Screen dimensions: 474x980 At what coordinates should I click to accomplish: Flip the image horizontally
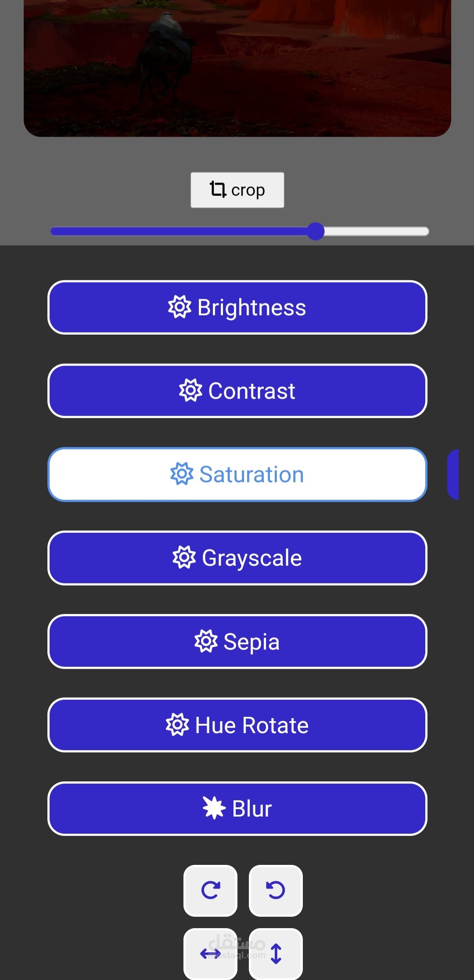pos(211,953)
